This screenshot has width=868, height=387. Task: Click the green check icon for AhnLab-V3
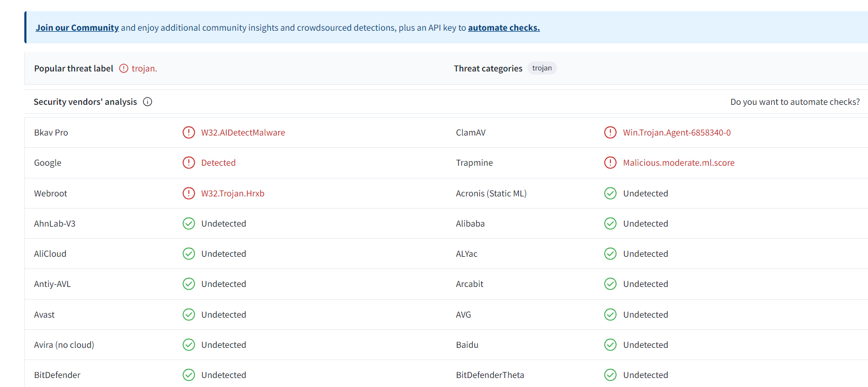[x=189, y=223]
